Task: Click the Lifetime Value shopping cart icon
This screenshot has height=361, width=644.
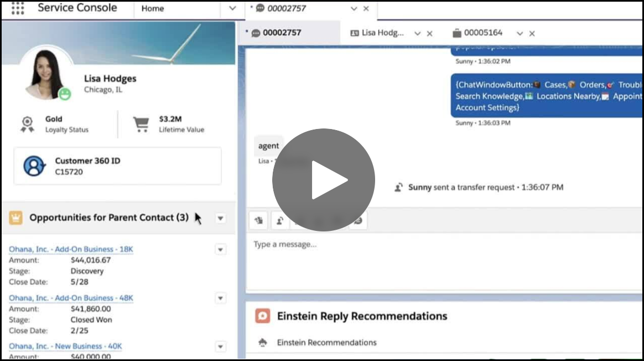Action: (x=141, y=124)
